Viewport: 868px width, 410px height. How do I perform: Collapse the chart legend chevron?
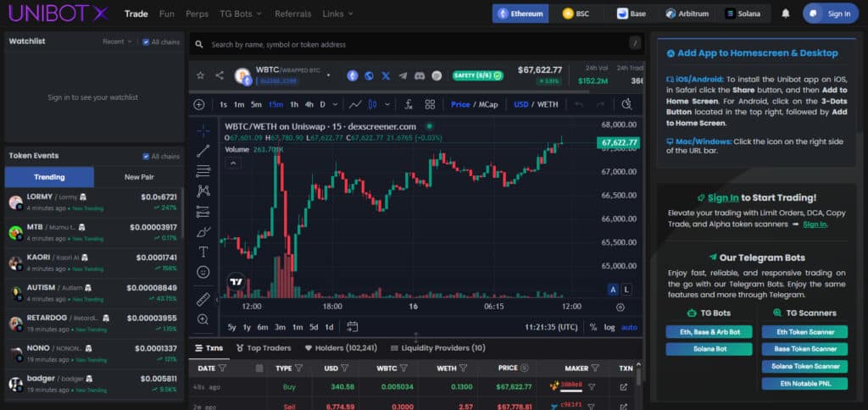click(233, 163)
